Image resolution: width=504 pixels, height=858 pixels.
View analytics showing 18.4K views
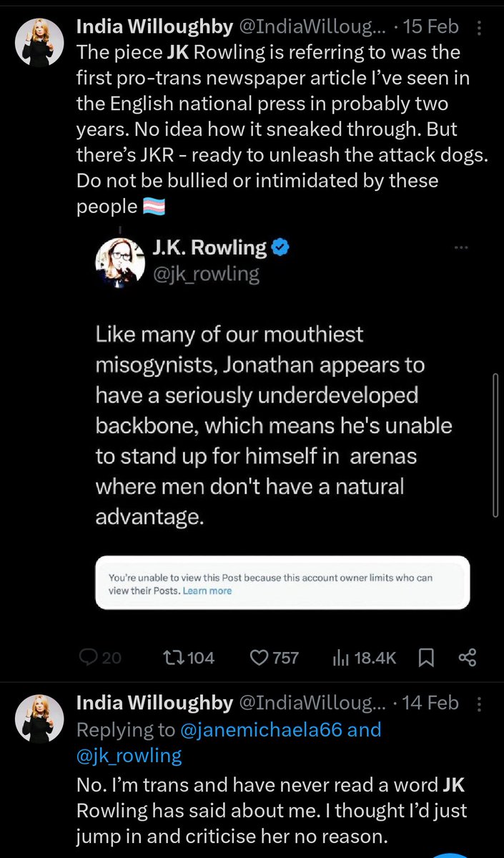tap(340, 657)
